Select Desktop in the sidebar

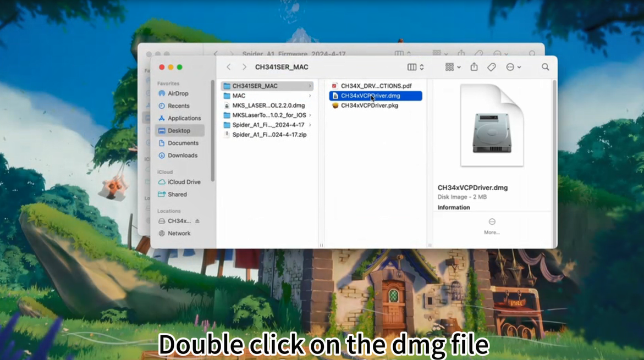pyautogui.click(x=180, y=131)
